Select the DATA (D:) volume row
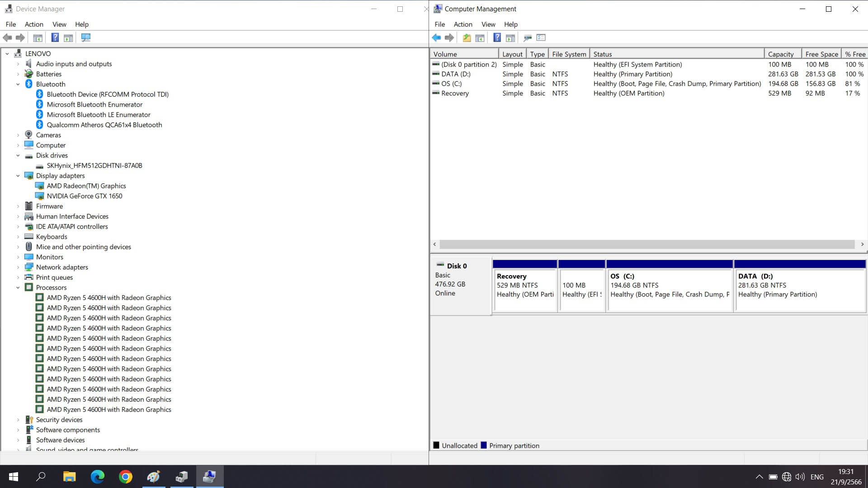The width and height of the screenshot is (868, 488). (x=648, y=74)
